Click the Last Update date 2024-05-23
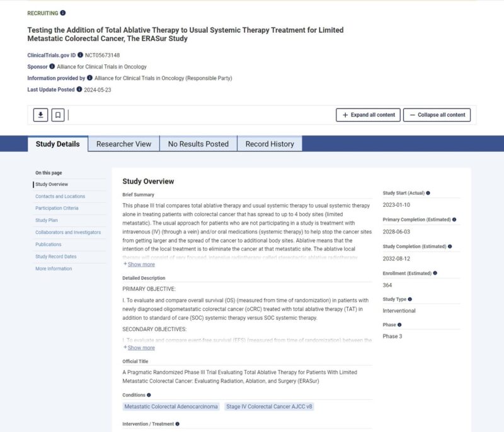The height and width of the screenshot is (432, 504). click(x=98, y=90)
